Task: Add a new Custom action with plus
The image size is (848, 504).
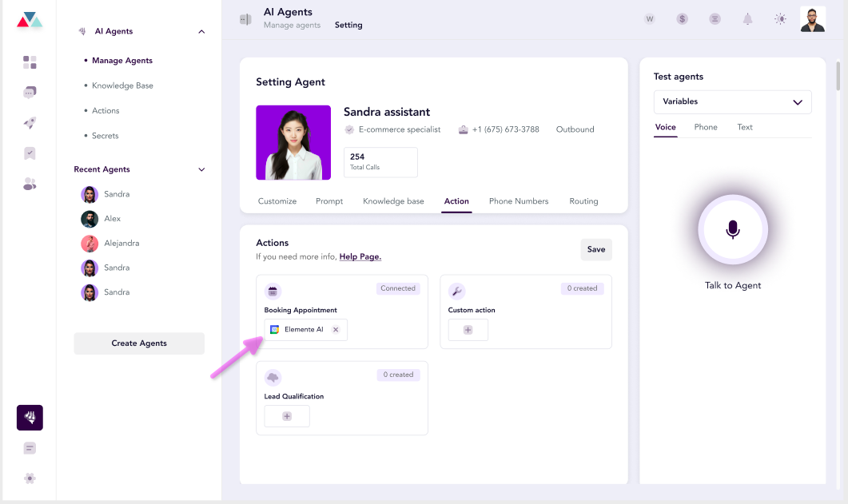Action: tap(468, 330)
